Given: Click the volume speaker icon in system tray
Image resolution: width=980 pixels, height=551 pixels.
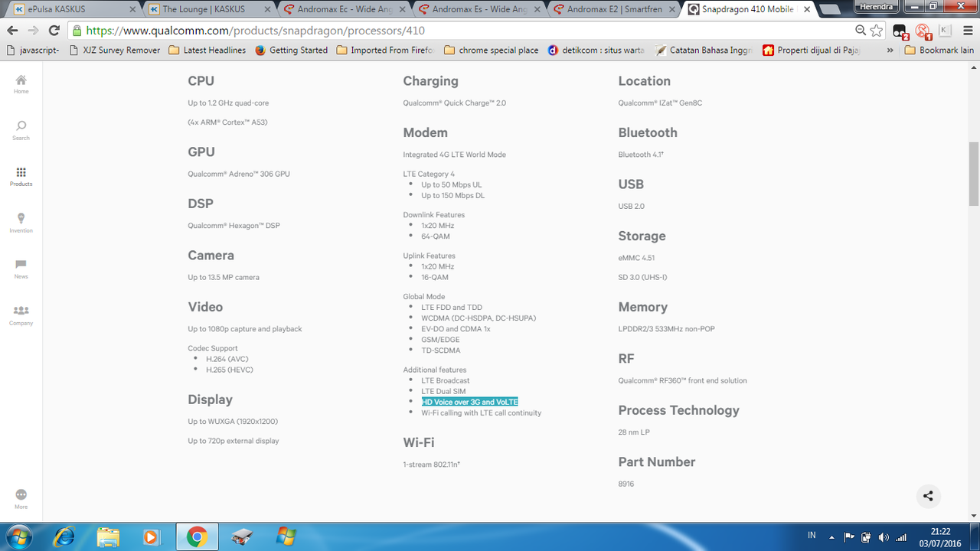Looking at the screenshot, I should pyautogui.click(x=884, y=537).
